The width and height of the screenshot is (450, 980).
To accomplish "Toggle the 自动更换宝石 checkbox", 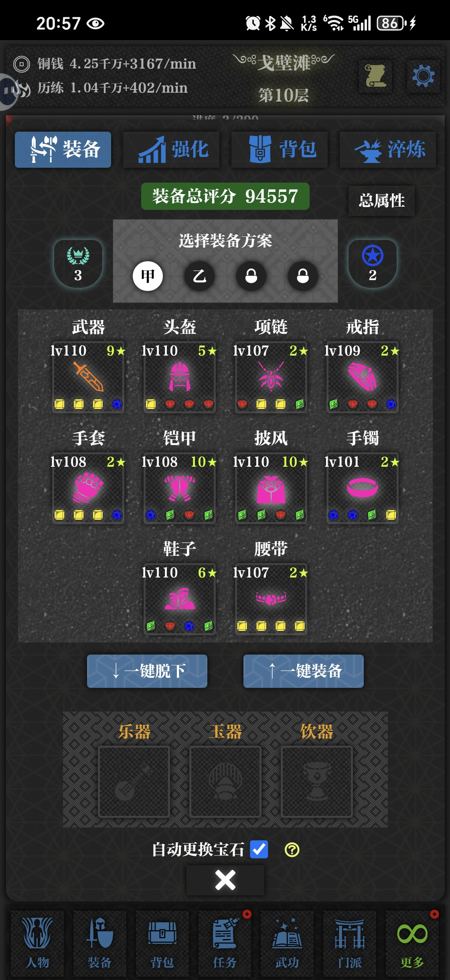I will 259,849.
